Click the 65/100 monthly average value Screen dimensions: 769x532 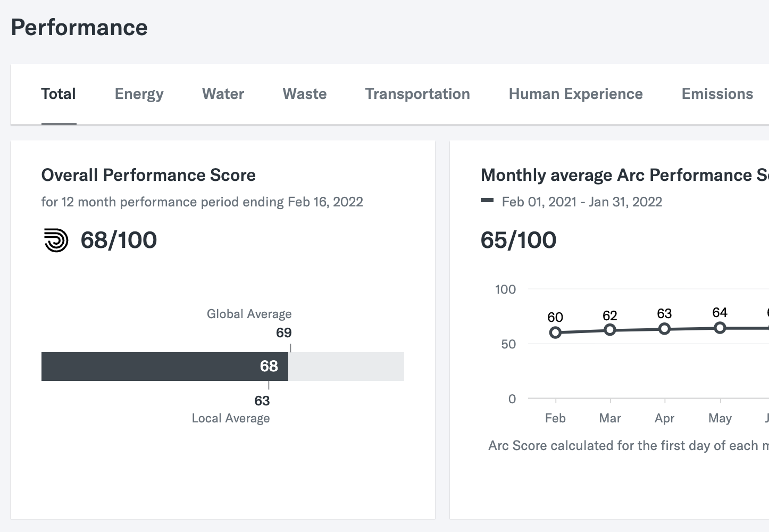click(x=519, y=240)
